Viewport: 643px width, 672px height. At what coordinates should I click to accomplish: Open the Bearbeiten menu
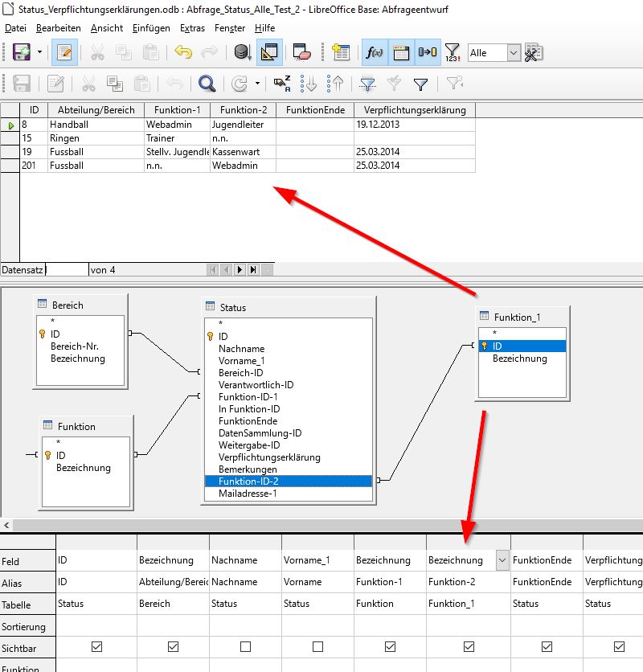[x=59, y=28]
